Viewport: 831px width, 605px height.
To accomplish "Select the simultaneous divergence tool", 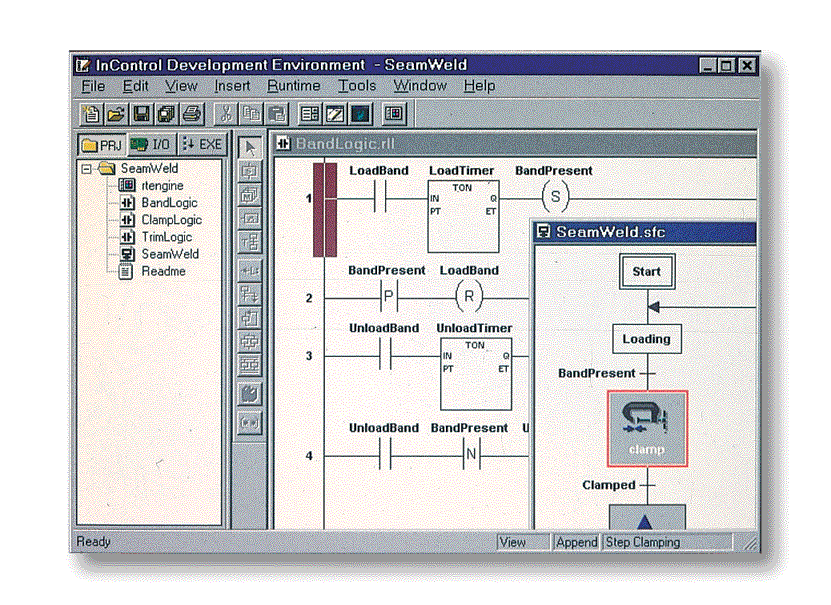I will [250, 341].
